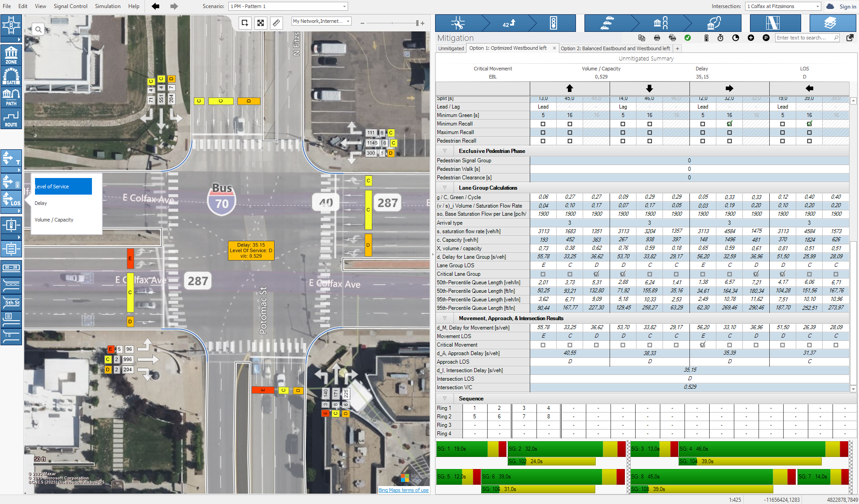Open the Trip Generation cars step

[x=607, y=23]
